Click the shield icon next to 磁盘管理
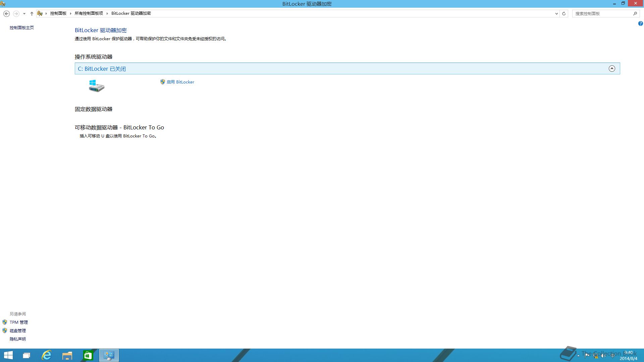This screenshot has width=644, height=362. tap(5, 330)
